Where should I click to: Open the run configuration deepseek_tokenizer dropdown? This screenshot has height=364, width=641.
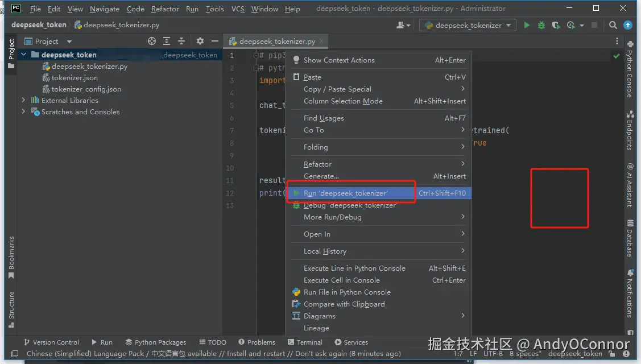pyautogui.click(x=468, y=26)
